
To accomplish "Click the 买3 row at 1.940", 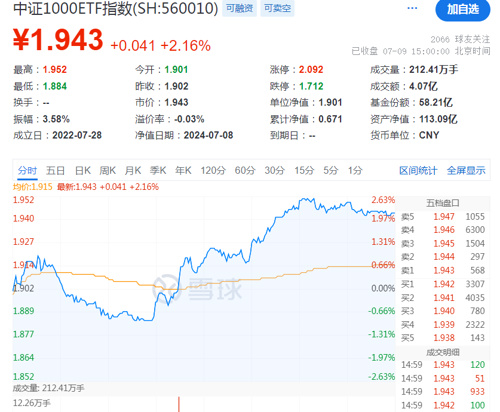I will [443, 311].
